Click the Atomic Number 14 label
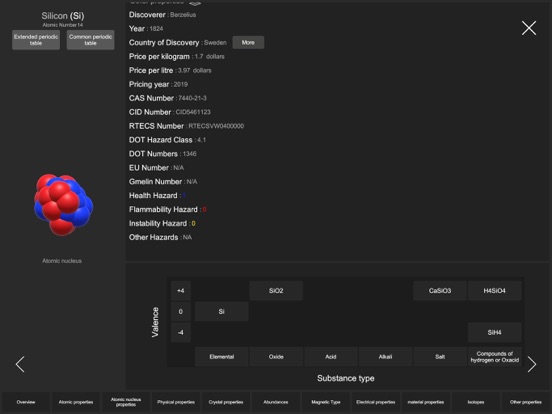Screen dimensions: 552x414 point(63,25)
